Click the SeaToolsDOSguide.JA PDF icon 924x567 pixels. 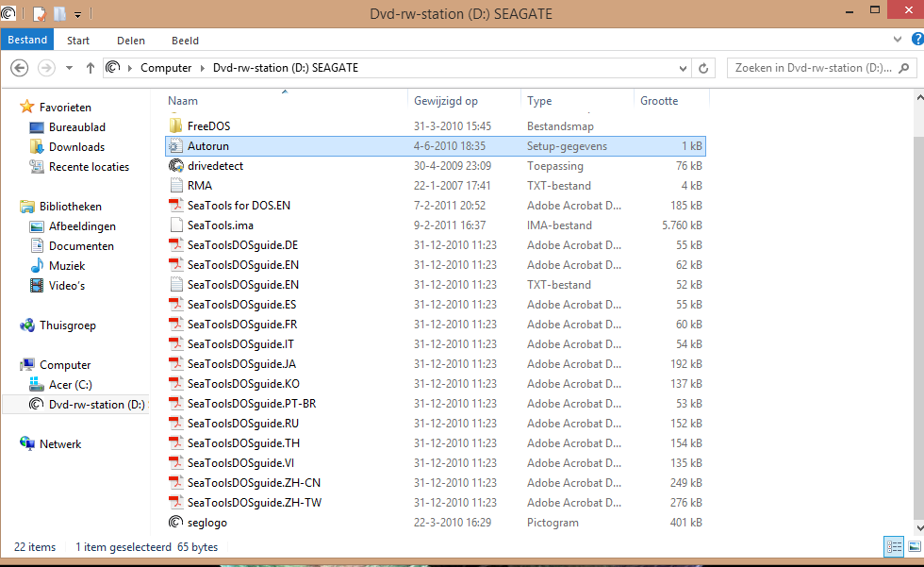pos(175,363)
